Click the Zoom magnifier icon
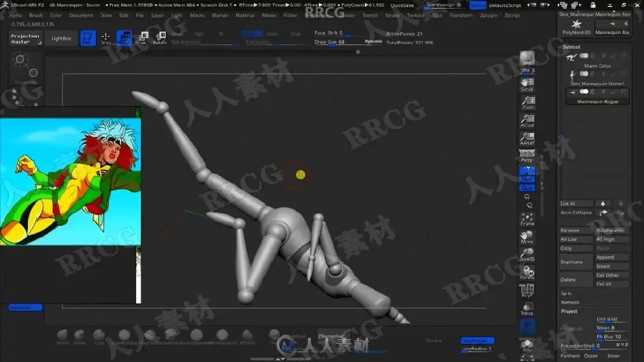This screenshot has width=644, height=362. [x=527, y=102]
